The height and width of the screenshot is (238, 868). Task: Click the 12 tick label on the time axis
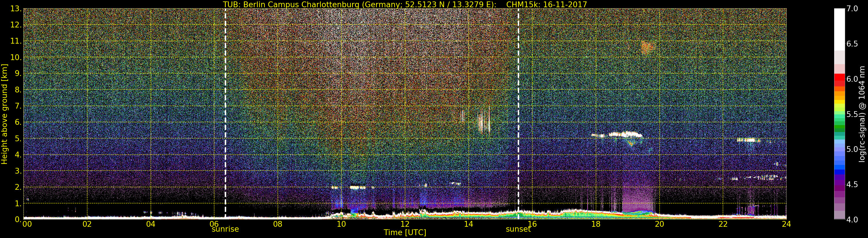pos(405,224)
